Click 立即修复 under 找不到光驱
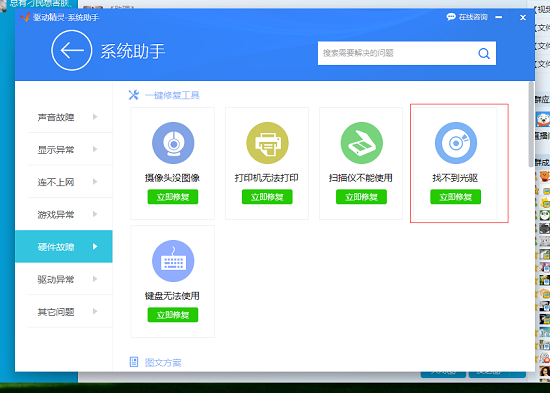The width and height of the screenshot is (550, 393). point(455,197)
